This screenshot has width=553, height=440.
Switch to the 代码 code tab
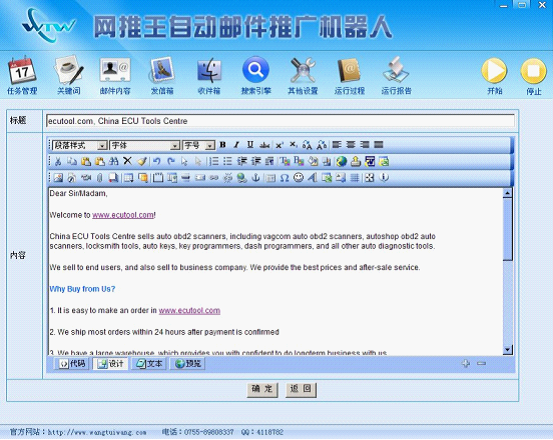tap(72, 363)
